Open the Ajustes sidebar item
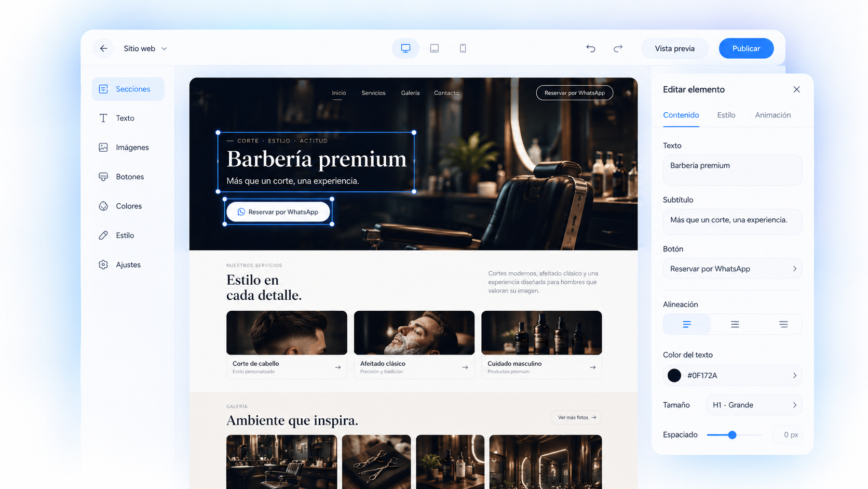 (128, 265)
